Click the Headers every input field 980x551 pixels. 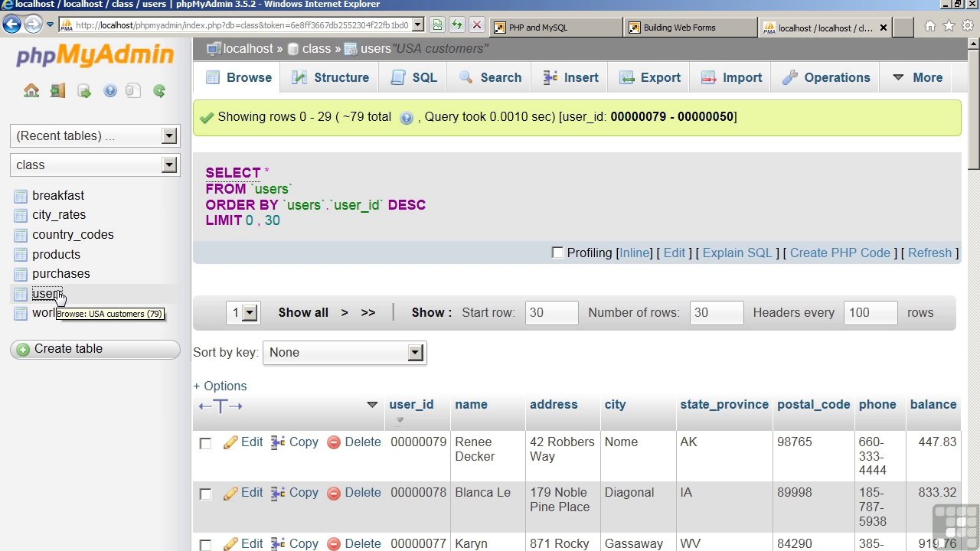point(871,313)
